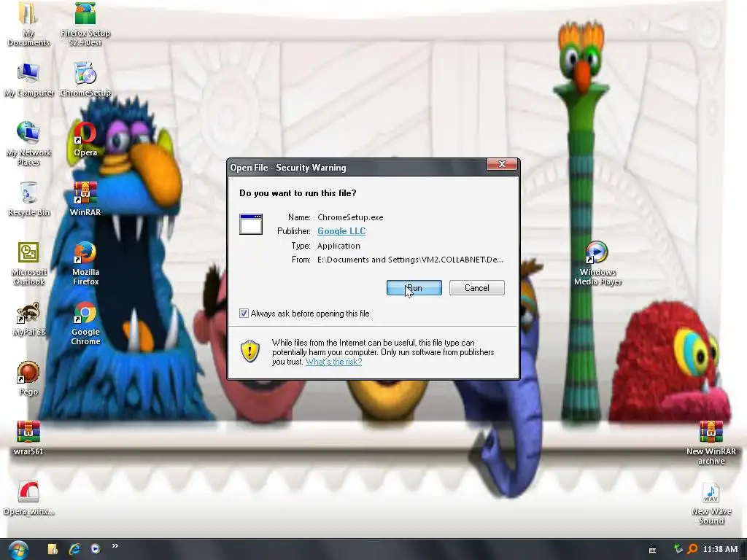Select the Google Chrome desktop shortcut
The width and height of the screenshot is (747, 560).
(x=85, y=323)
